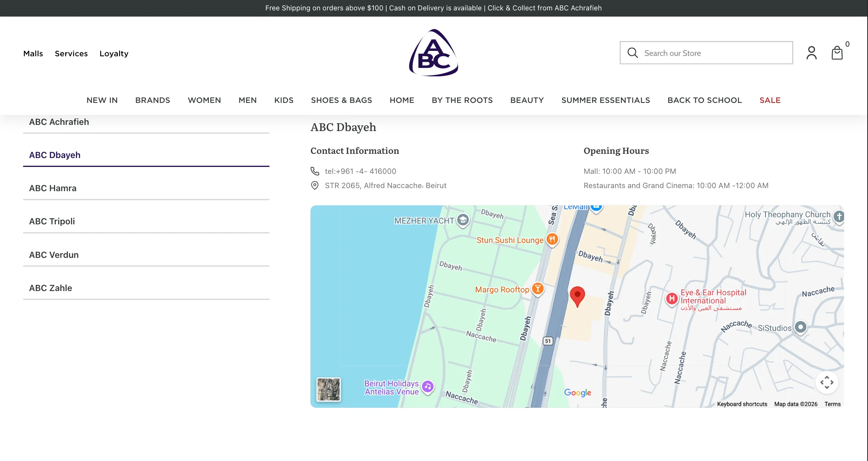868x461 pixels.
Task: Open the Loyalty menu
Action: coord(114,54)
